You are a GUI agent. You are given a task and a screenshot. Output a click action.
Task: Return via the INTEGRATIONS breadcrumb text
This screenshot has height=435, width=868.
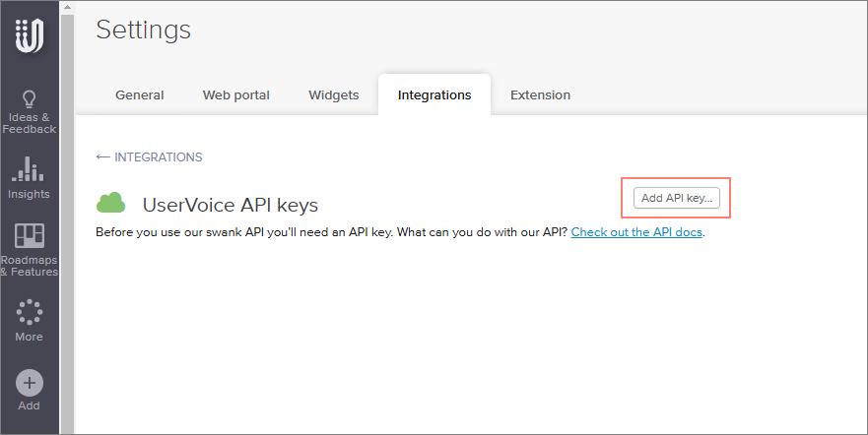[x=159, y=157]
